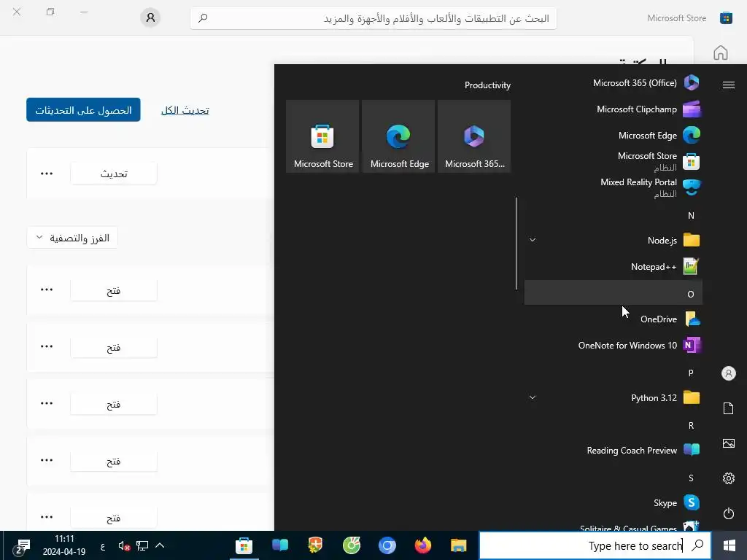Open network status tray icon
The image size is (747, 560).
pos(142,545)
